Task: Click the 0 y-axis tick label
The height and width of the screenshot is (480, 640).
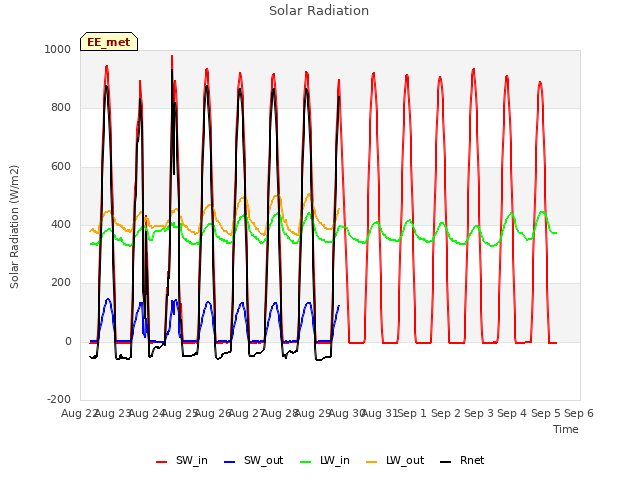Action: [x=68, y=341]
